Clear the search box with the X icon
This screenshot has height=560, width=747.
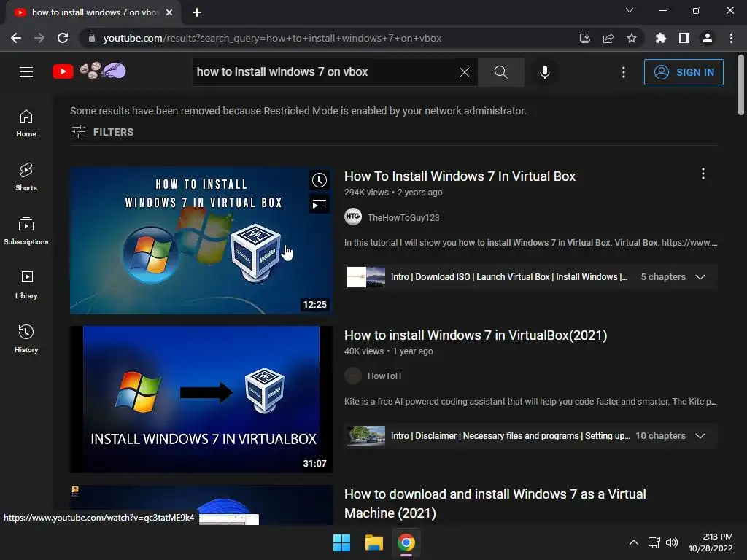(465, 72)
